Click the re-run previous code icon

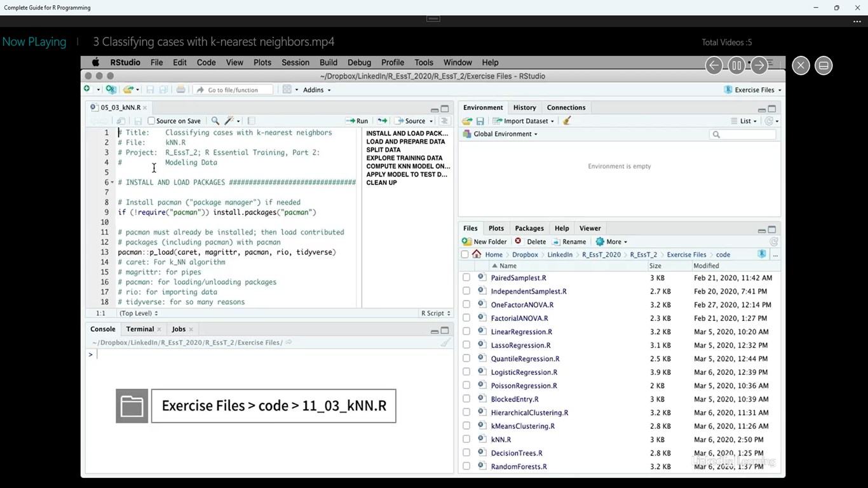[382, 121]
